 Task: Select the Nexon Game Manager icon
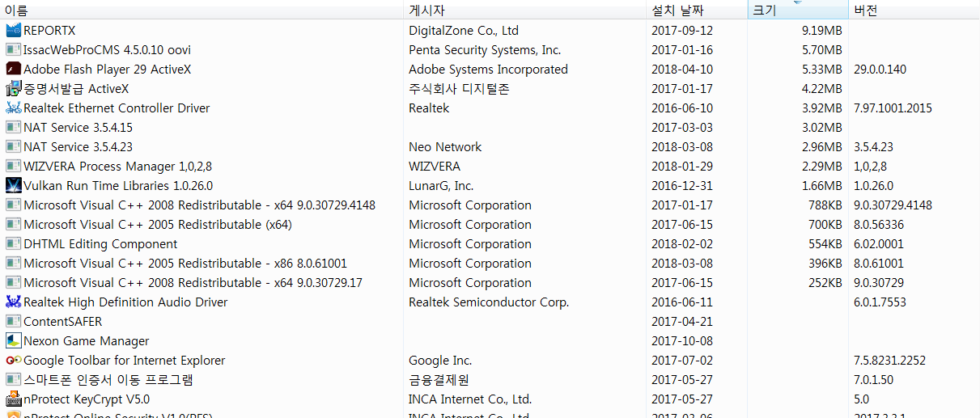pos(13,341)
